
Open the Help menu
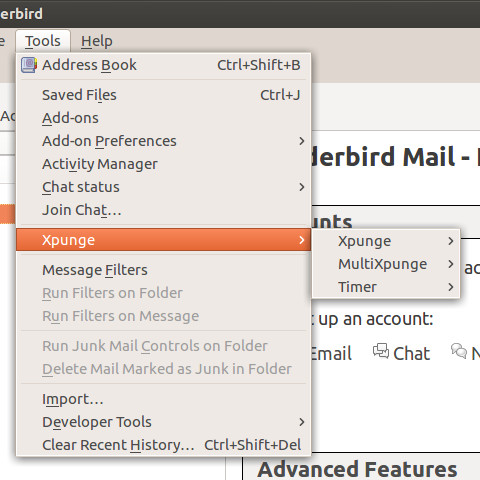click(x=97, y=41)
